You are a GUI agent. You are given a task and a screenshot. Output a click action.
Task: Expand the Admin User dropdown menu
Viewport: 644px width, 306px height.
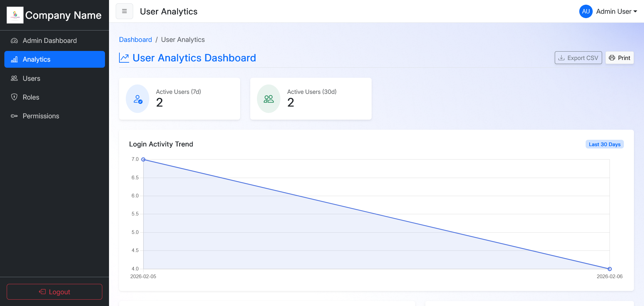click(x=616, y=11)
